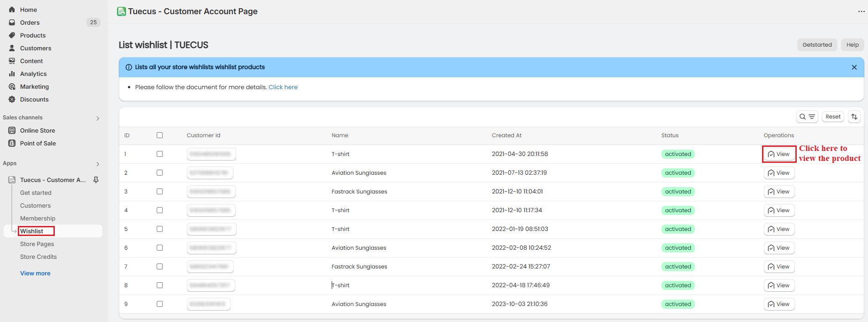868x322 pixels.
Task: Open Membership in app submenu
Action: pos(37,219)
